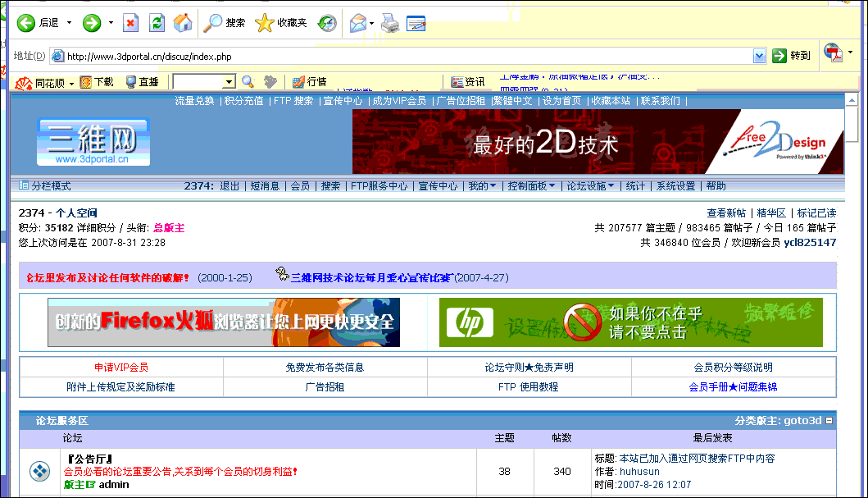This screenshot has width=868, height=498.
Task: Open the 个人空间 link
Action: pyautogui.click(x=76, y=212)
